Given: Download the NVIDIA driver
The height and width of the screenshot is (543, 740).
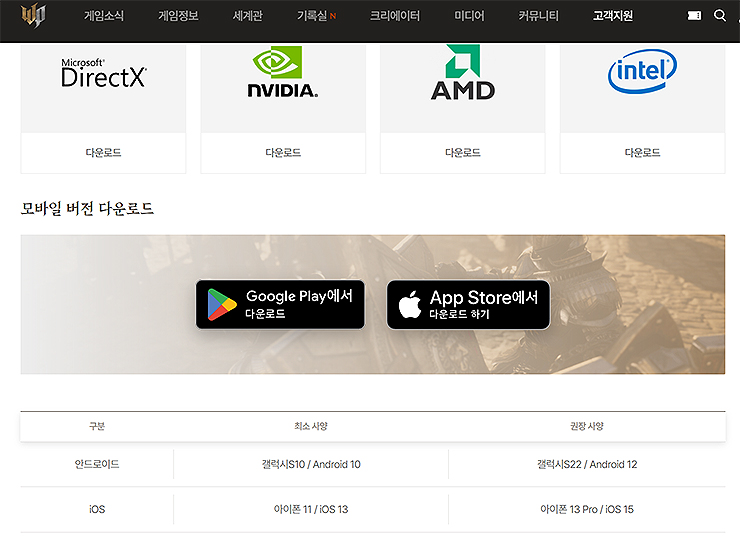Looking at the screenshot, I should [283, 153].
